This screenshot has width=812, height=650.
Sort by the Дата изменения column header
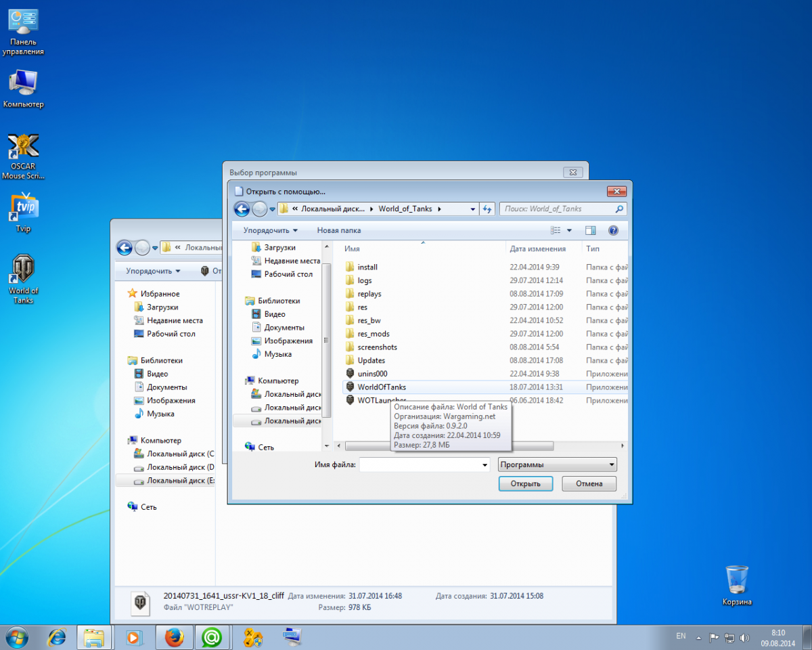538,248
